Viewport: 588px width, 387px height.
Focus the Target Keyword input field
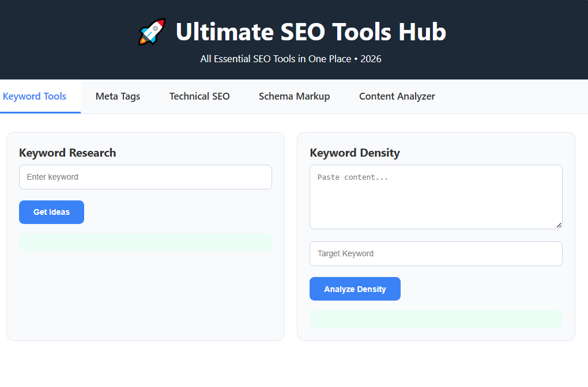436,253
